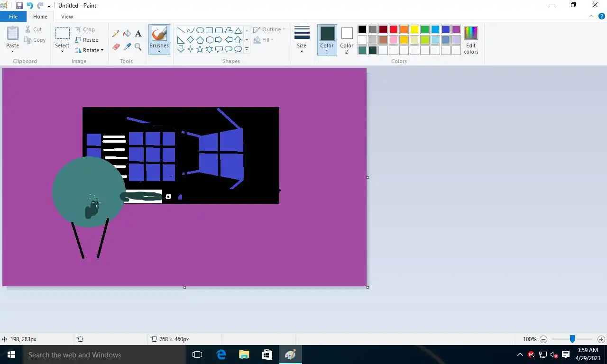The height and width of the screenshot is (364, 607).
Task: Select the Eraser tool
Action: point(116,47)
